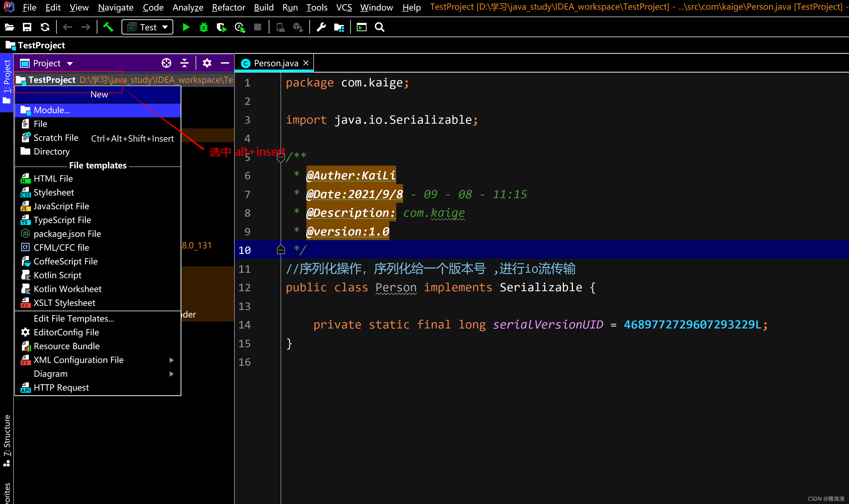Close the Person.java tab
Screen dimensions: 849x504
tap(306, 63)
